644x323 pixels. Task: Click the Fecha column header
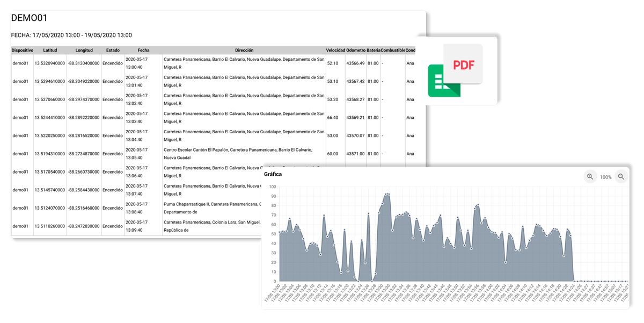pos(143,51)
